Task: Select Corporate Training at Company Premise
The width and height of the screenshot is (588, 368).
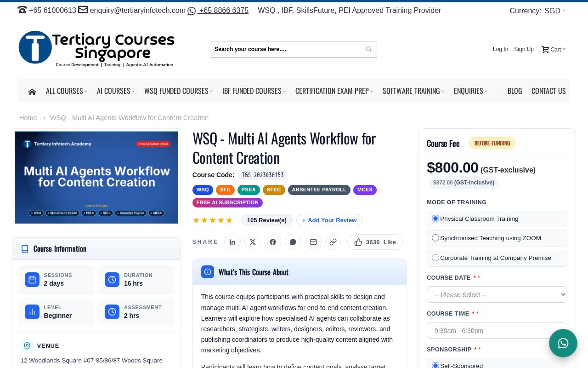Action: point(435,258)
